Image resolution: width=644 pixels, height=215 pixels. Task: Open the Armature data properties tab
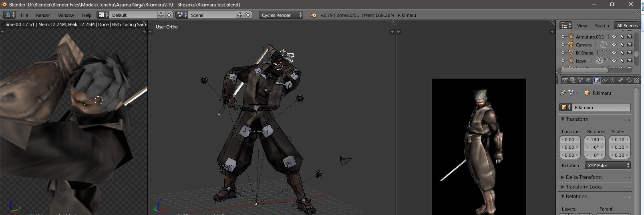coord(613,80)
